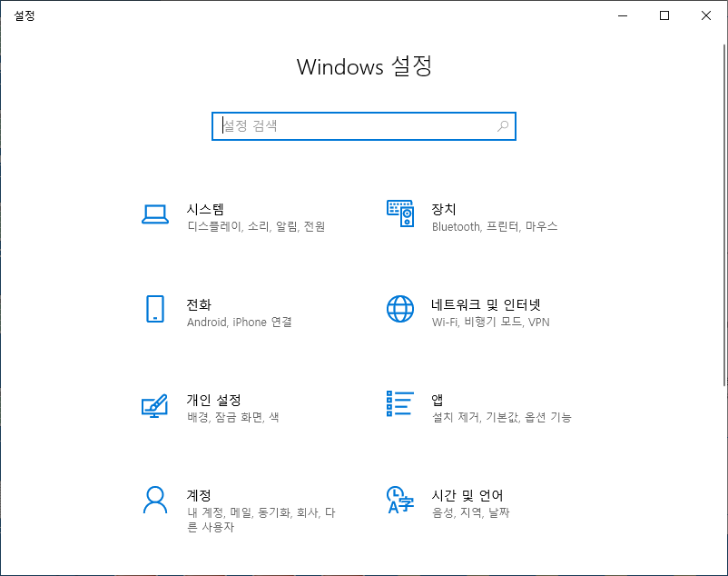728x576 pixels.
Task: Click '음성, 지역, 날짜' description
Action: [470, 512]
